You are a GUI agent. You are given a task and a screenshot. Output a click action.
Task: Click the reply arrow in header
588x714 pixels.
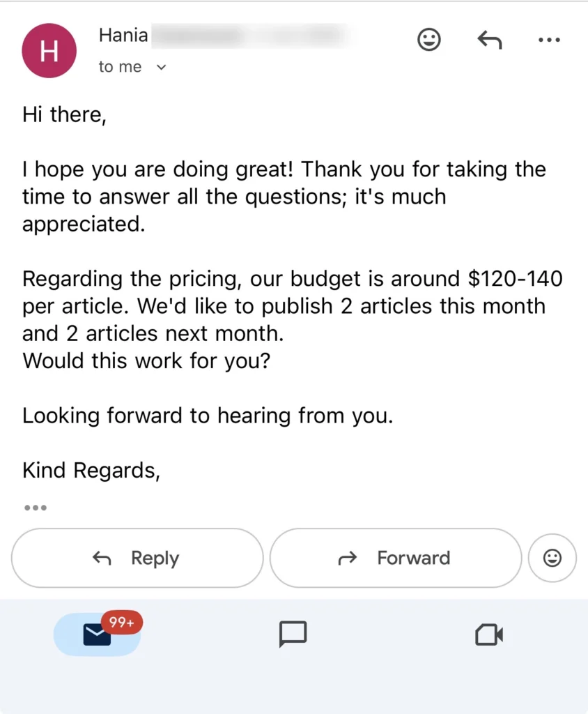coord(490,40)
